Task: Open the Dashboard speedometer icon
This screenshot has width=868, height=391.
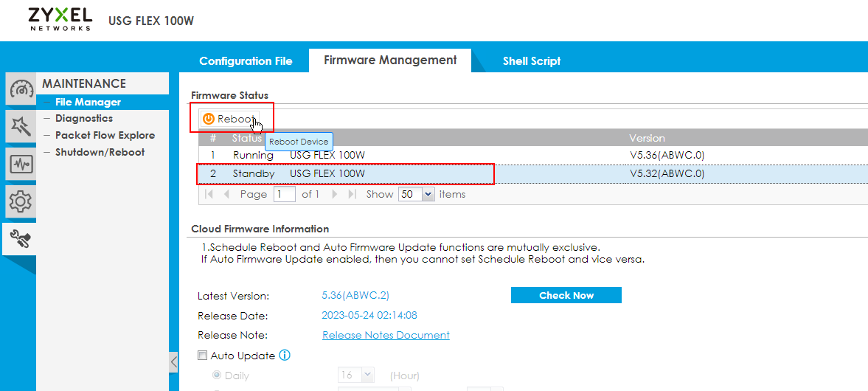Action: coord(21,90)
